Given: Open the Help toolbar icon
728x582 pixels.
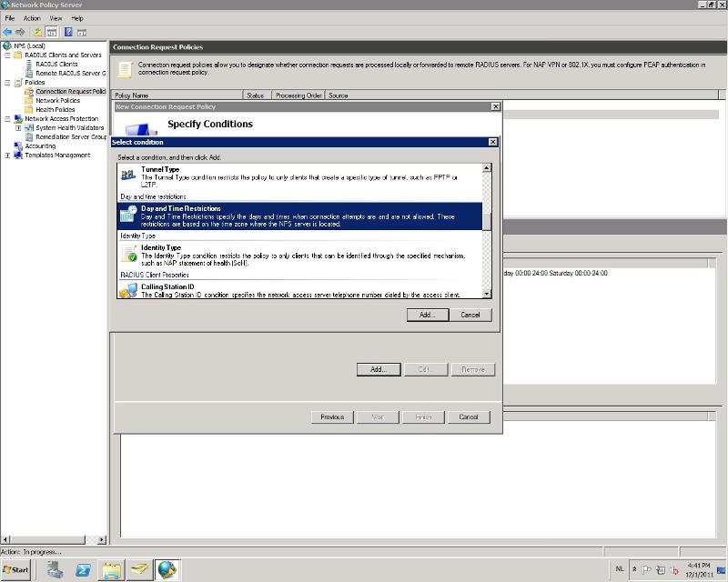Looking at the screenshot, I should click(x=68, y=32).
